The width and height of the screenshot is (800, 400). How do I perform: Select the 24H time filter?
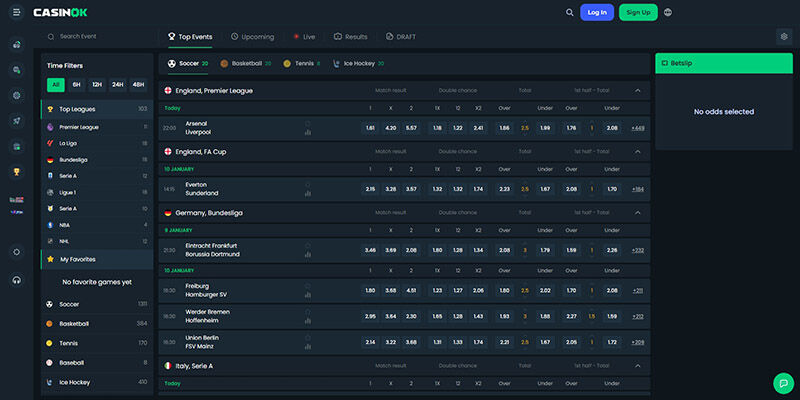click(x=118, y=85)
